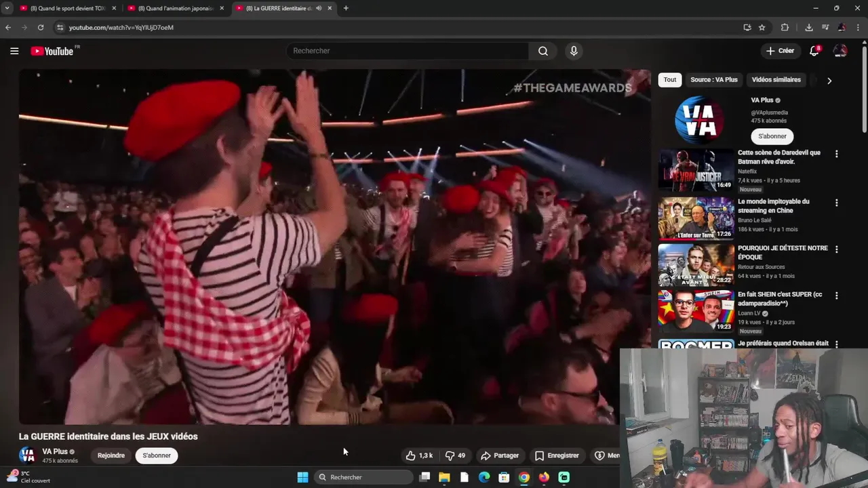
Task: Go to the YouTube home logo
Action: click(54, 51)
